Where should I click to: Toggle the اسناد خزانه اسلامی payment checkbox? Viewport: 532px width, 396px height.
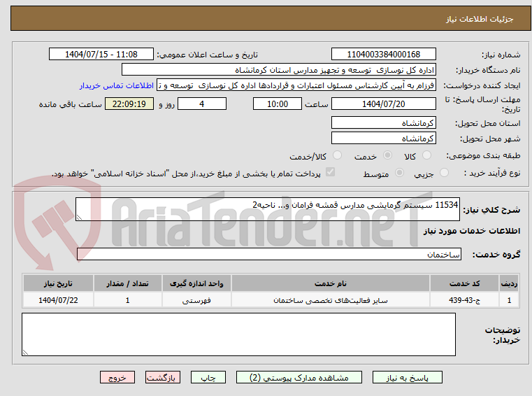[330, 172]
